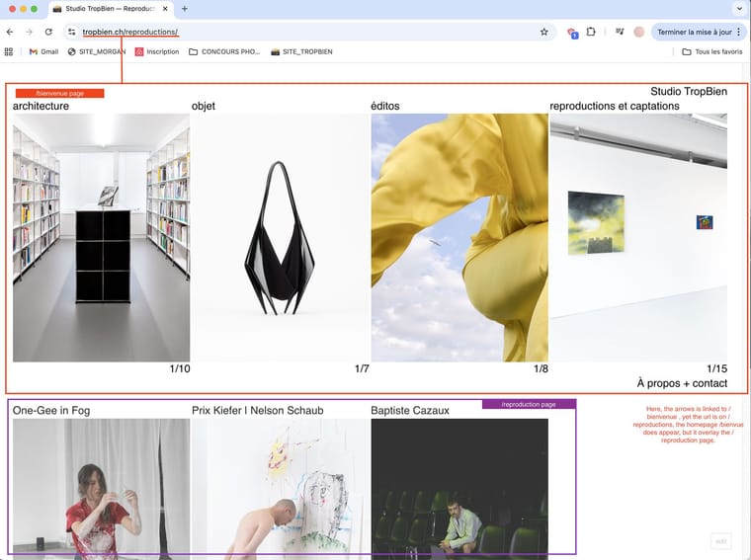The width and height of the screenshot is (751, 560).
Task: Open the extensions puzzle icon
Action: coord(591,32)
